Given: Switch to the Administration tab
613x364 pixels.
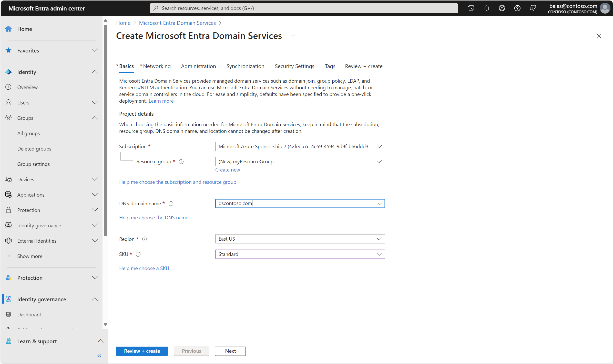Looking at the screenshot, I should tap(199, 66).
